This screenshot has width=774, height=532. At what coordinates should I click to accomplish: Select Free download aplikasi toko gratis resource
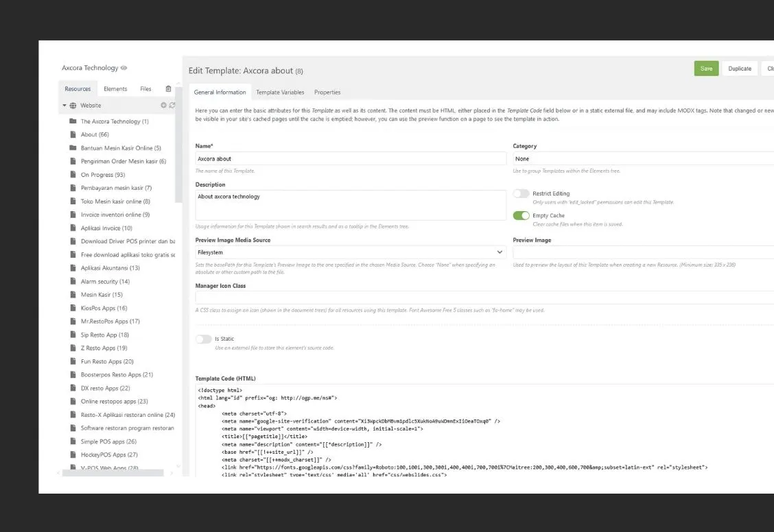coord(128,254)
